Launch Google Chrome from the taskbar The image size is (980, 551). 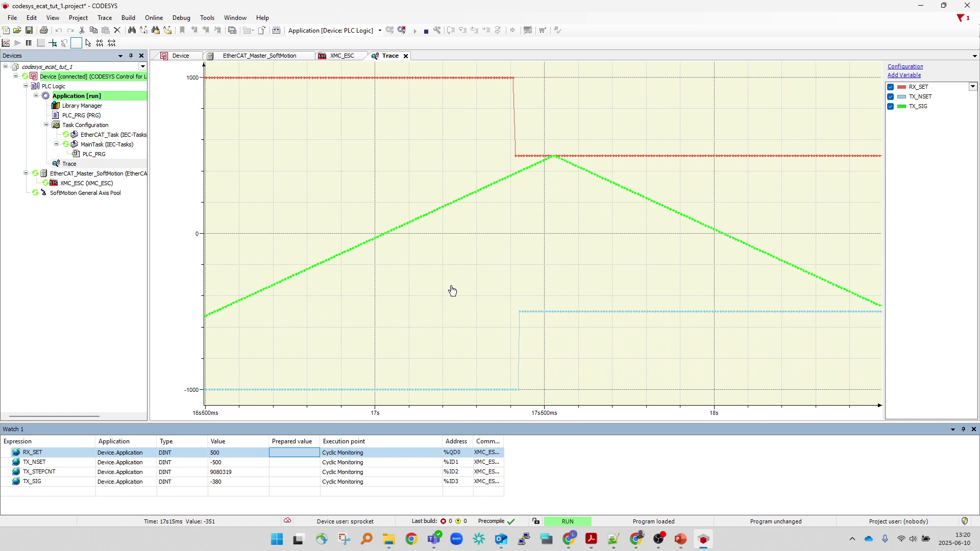tap(411, 539)
